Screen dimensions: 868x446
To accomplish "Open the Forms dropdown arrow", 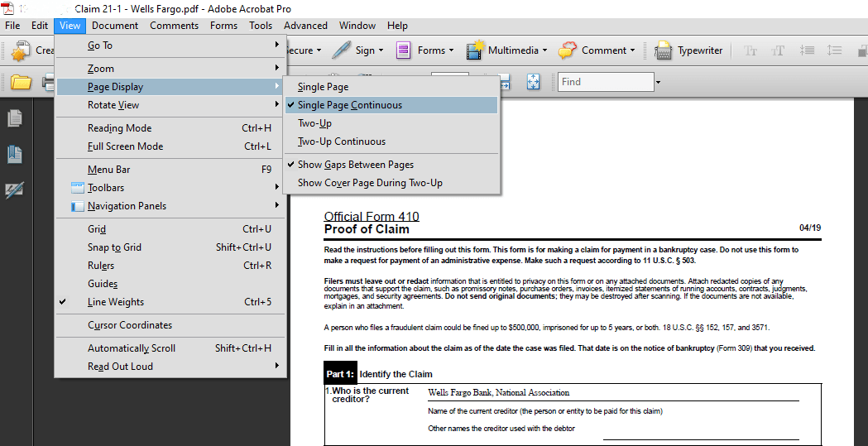I will [451, 50].
